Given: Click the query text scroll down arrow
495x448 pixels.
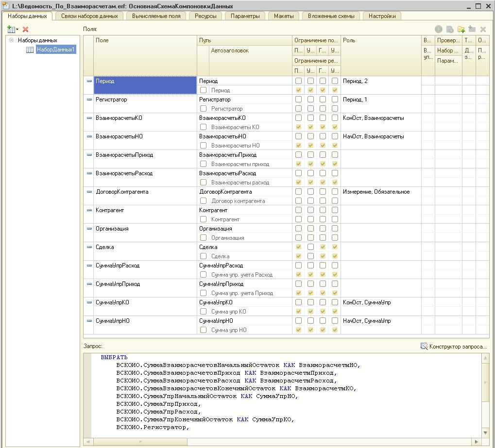Looking at the screenshot, I should [x=486, y=432].
